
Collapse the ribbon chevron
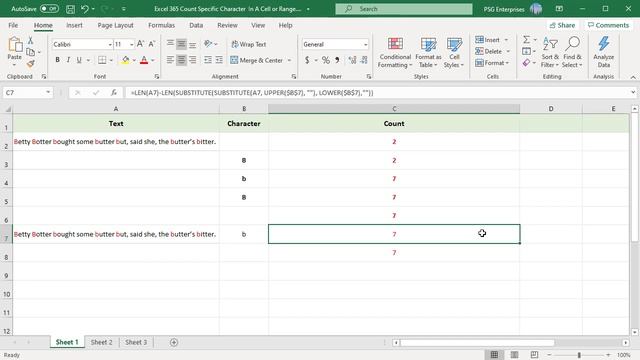click(633, 77)
